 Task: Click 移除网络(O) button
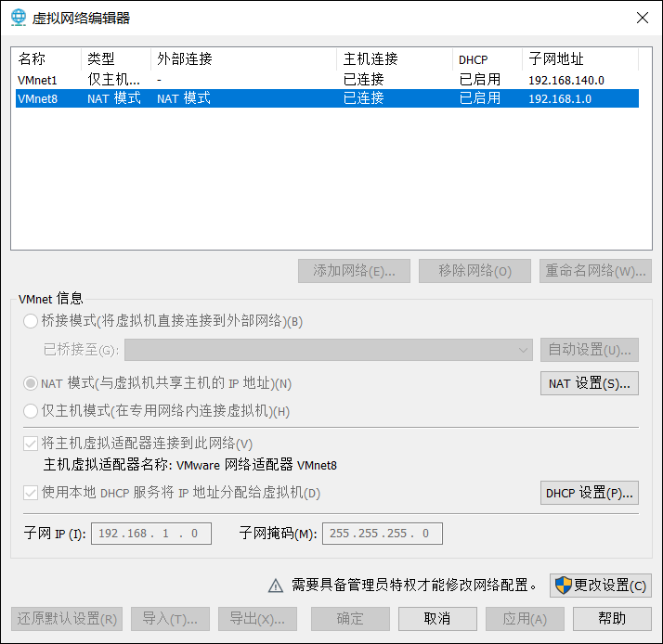(474, 271)
